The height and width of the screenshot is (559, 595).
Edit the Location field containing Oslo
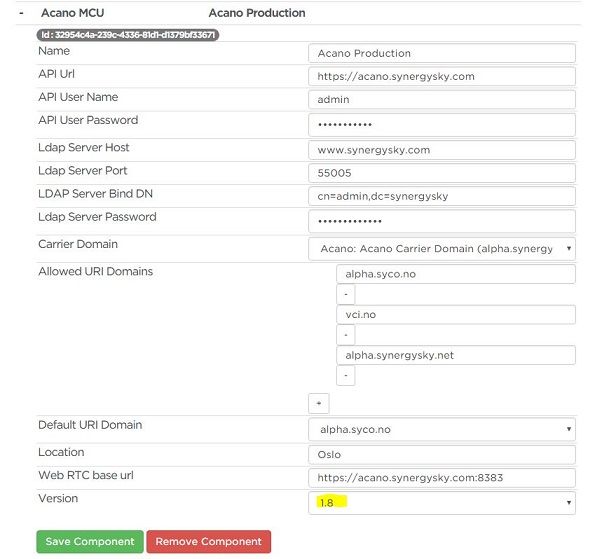point(442,455)
